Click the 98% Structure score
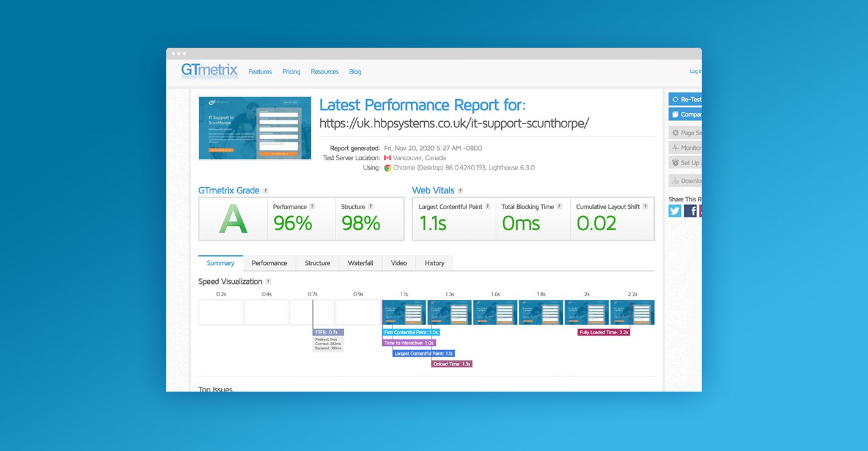Image resolution: width=868 pixels, height=451 pixels. click(361, 223)
